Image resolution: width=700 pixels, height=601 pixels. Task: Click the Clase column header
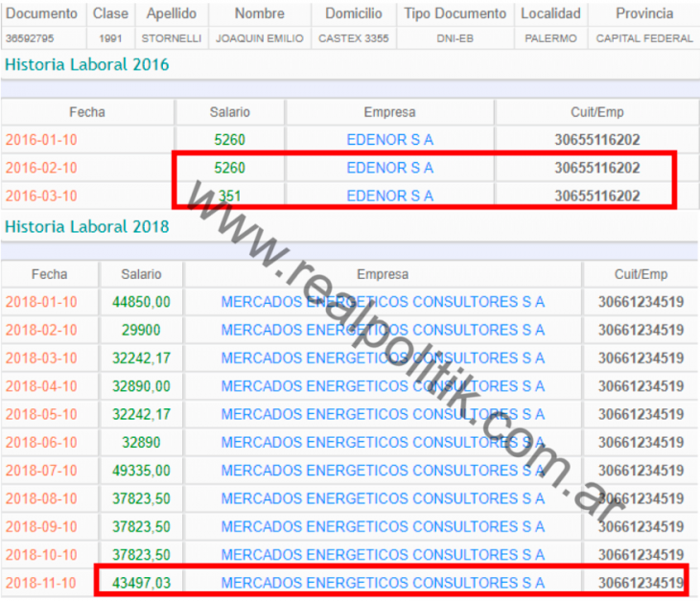[x=110, y=13]
